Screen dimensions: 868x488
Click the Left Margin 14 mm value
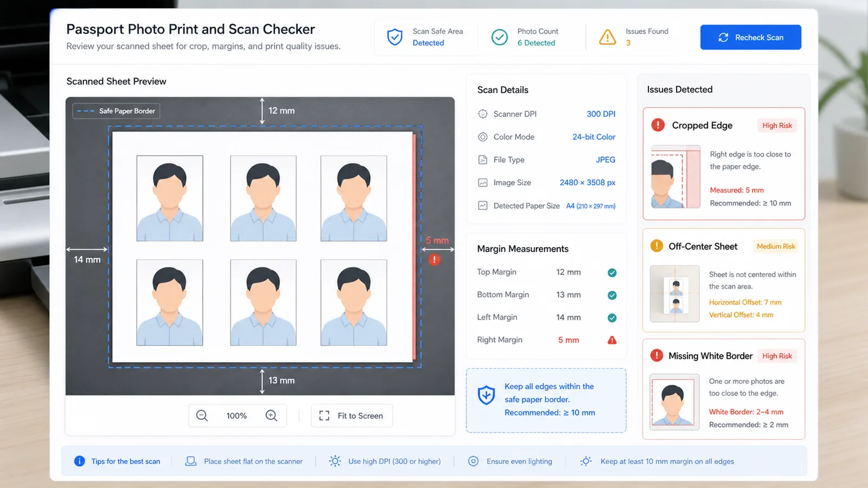pos(569,317)
